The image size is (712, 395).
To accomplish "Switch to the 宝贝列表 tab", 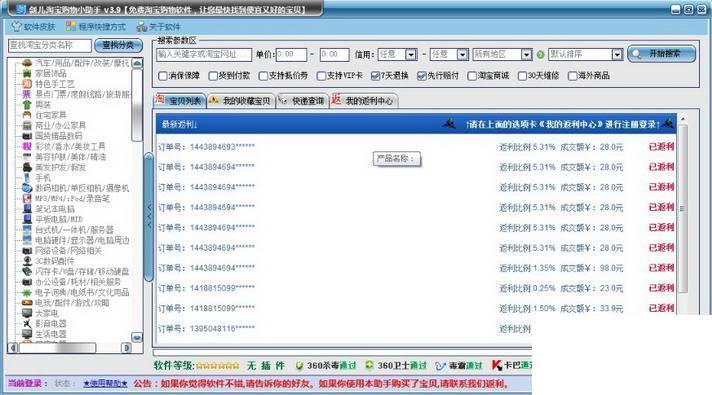I will coord(180,100).
